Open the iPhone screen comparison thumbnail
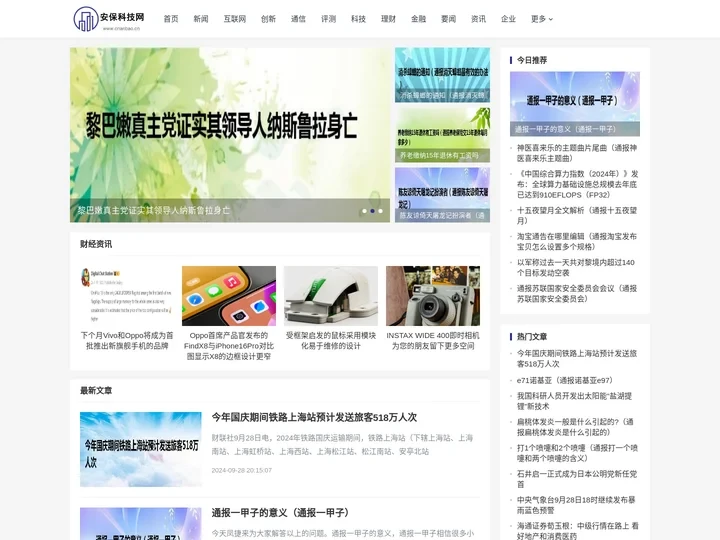This screenshot has width=720, height=540. 229,296
